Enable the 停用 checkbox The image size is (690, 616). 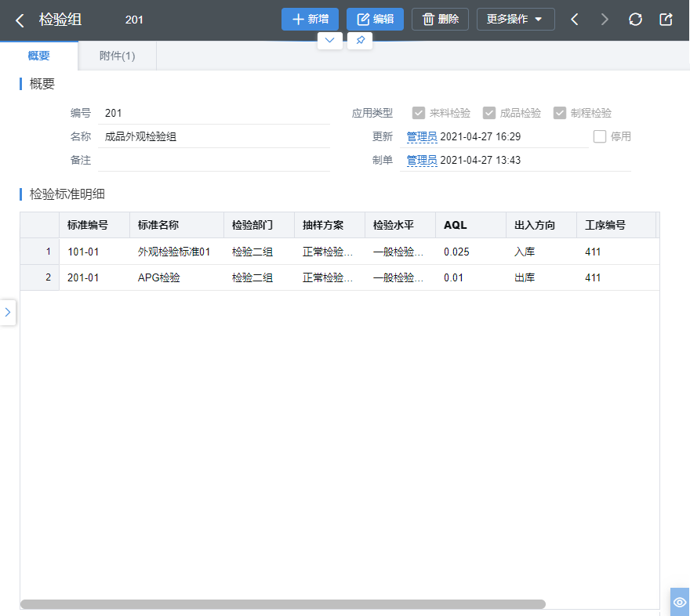point(599,136)
